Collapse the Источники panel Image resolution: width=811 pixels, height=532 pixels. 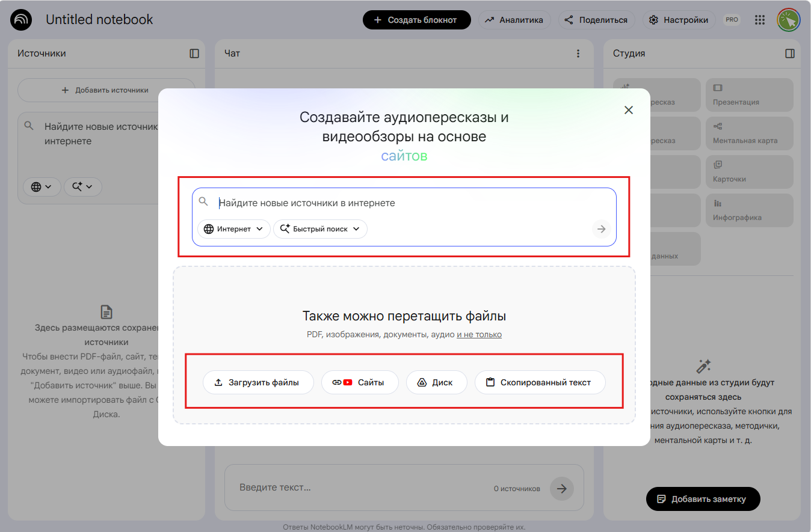[194, 54]
